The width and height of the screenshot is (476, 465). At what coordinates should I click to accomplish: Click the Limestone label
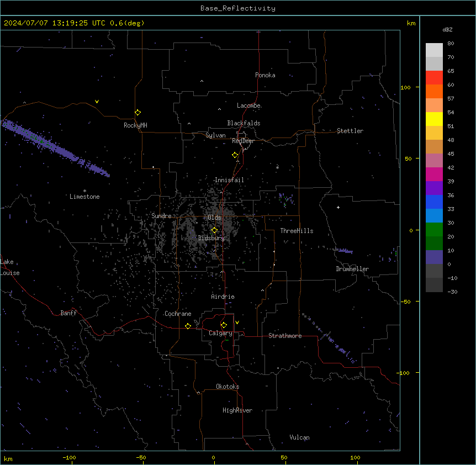[x=84, y=197]
